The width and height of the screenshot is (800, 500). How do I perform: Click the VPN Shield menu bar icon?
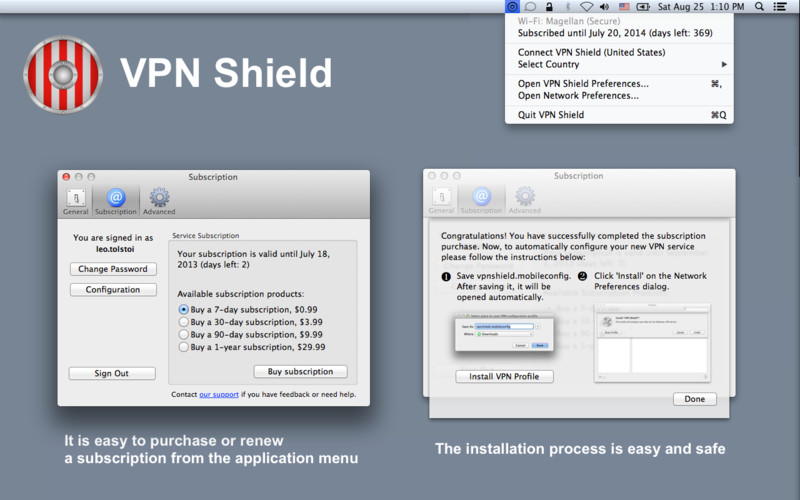tap(512, 7)
